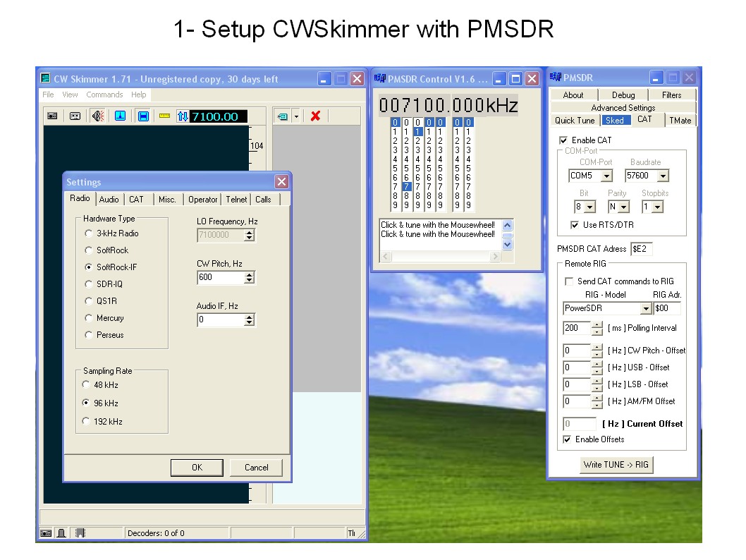Click Cancel in the Settings dialog

click(x=257, y=468)
